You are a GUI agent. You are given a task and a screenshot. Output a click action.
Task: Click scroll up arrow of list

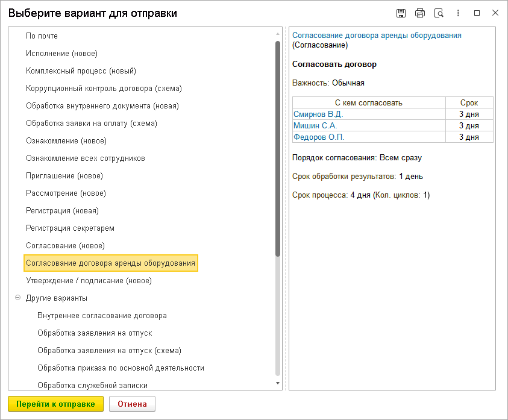click(278, 34)
